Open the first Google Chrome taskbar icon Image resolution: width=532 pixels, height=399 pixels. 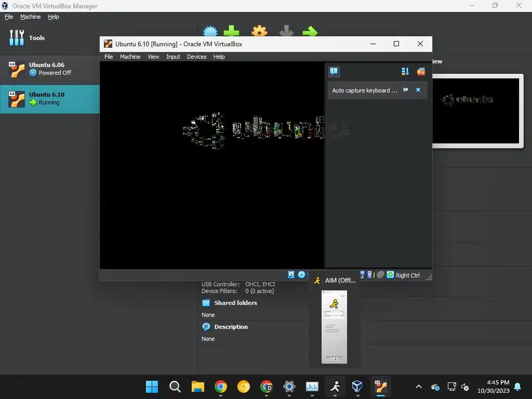[220, 387]
